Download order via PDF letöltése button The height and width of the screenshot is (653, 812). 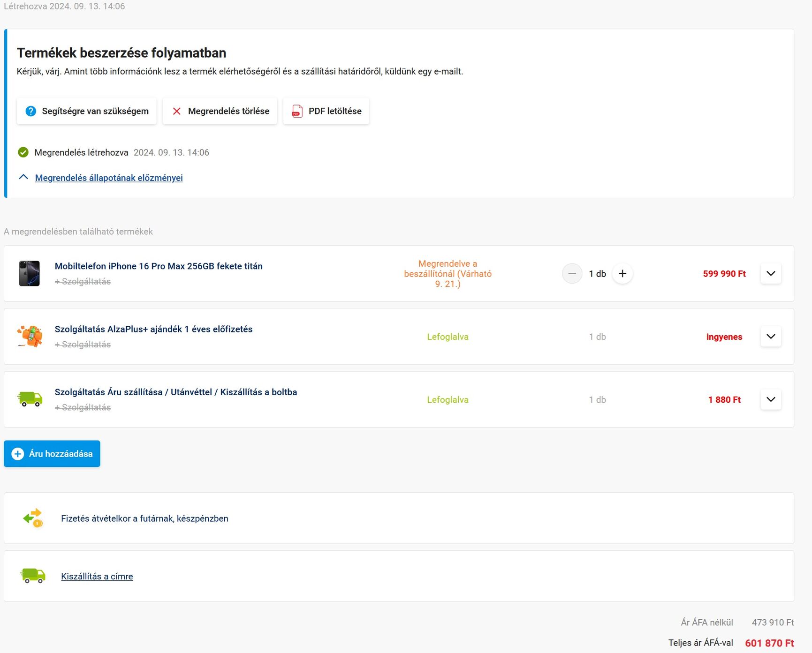tap(326, 111)
